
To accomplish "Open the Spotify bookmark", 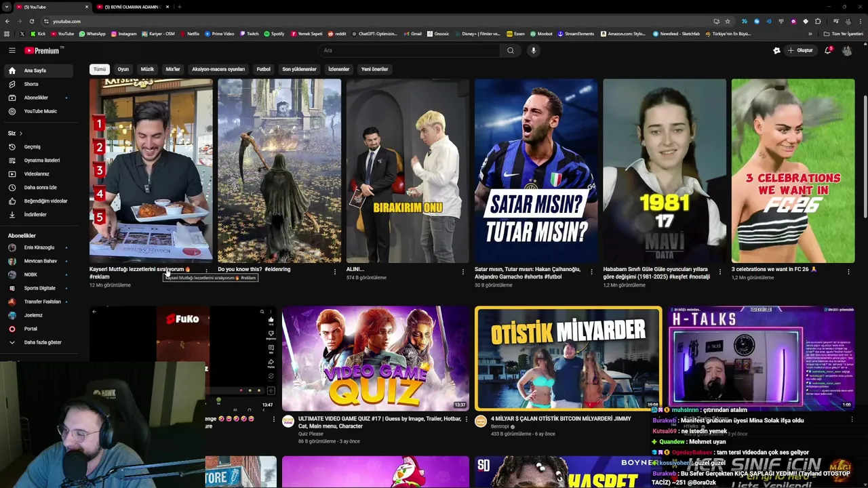I will (x=274, y=34).
